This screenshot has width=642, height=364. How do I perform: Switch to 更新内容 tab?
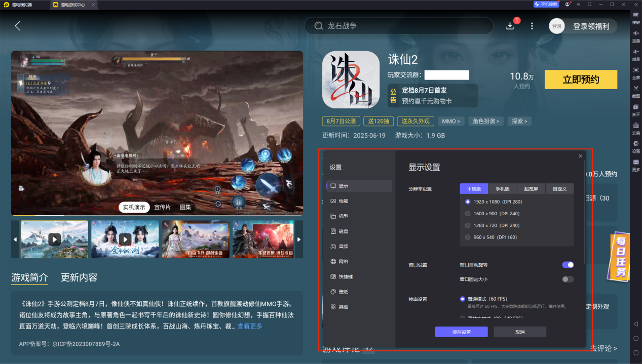coord(79,277)
